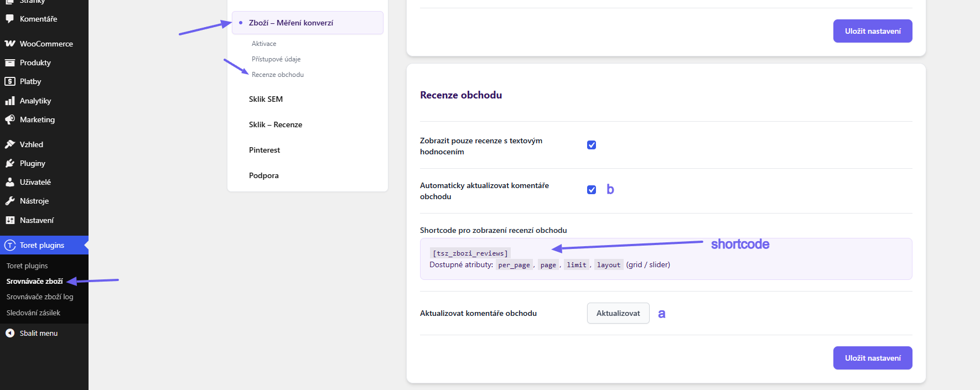The image size is (980, 390).
Task: Go to the Platby section
Action: click(x=30, y=81)
